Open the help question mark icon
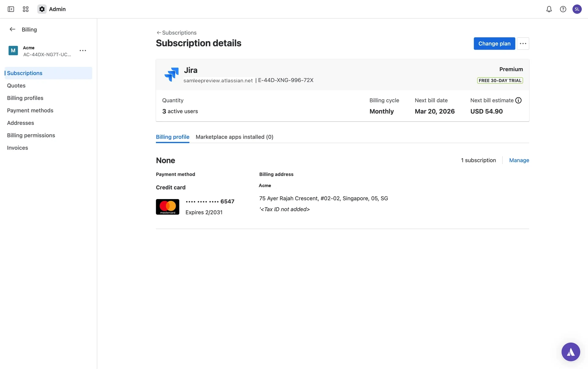 point(563,9)
